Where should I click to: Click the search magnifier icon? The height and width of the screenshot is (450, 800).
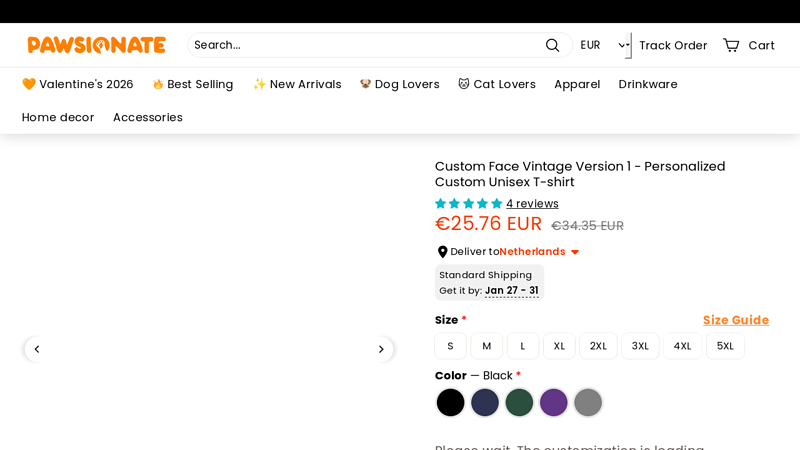click(x=552, y=45)
